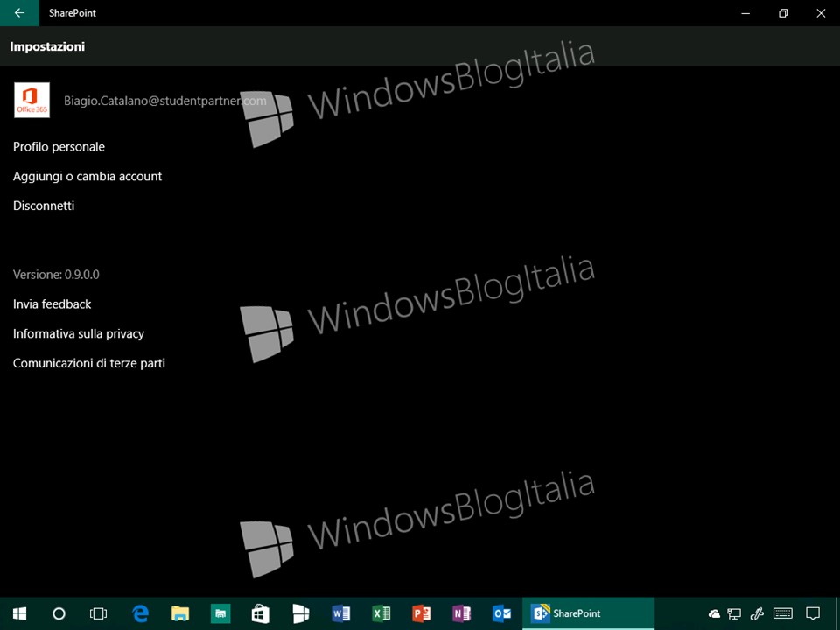Minimize the SharePoint window
Viewport: 840px width, 630px height.
tap(745, 13)
